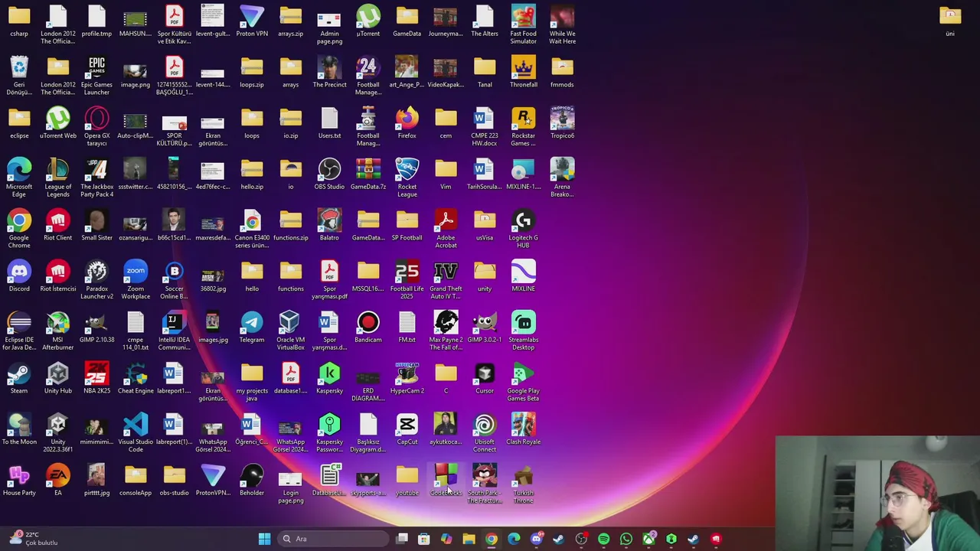Open the Riot Client desktop shortcut
Screen dimensions: 980x551
57,229
